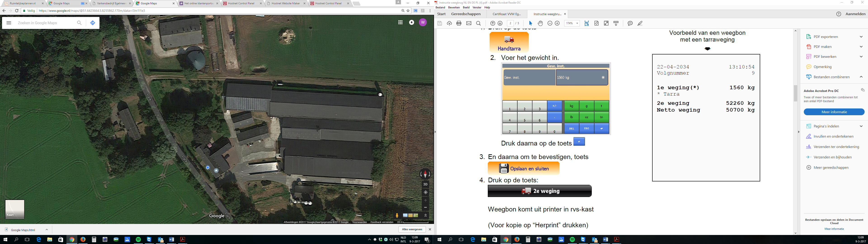The width and height of the screenshot is (868, 244).
Task: Open the Acrobat toolbar search magnifier
Action: (x=479, y=23)
